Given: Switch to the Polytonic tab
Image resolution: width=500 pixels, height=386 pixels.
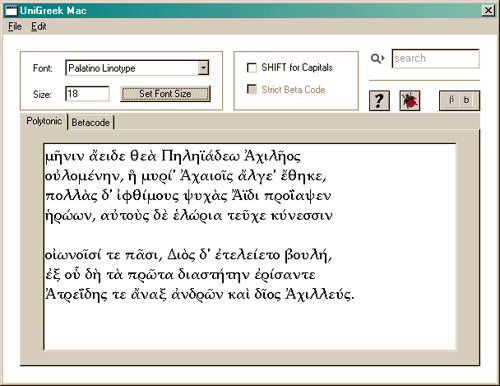Looking at the screenshot, I should (x=44, y=121).
